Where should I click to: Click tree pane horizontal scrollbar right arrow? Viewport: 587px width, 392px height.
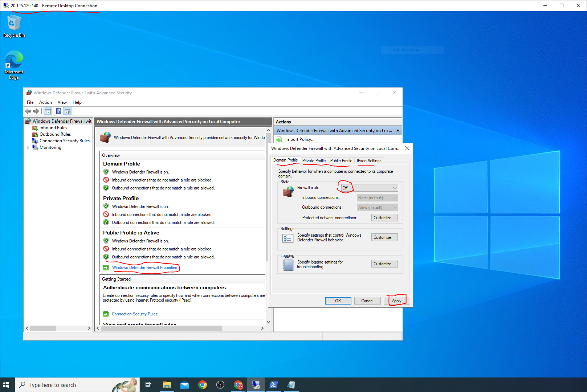tap(89, 328)
